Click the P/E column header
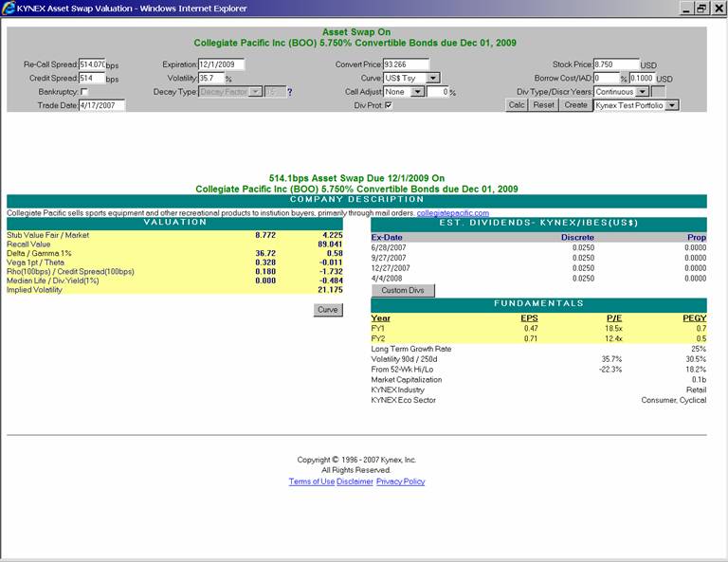 (614, 318)
